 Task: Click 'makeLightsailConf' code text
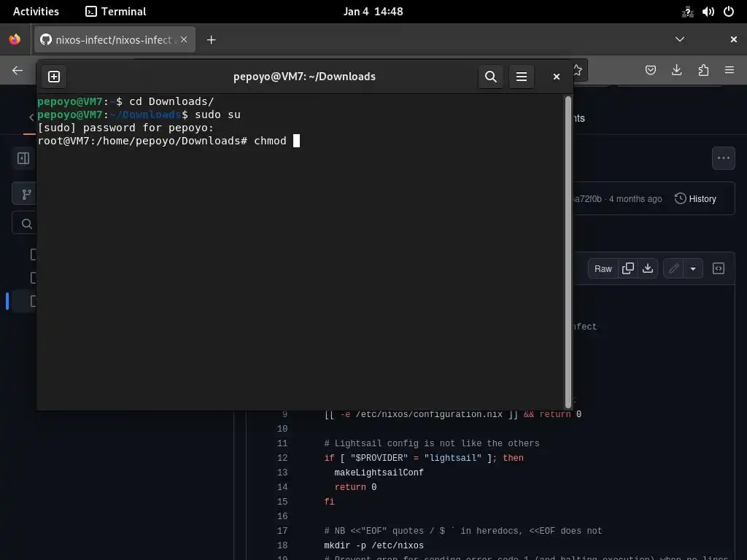coord(379,472)
